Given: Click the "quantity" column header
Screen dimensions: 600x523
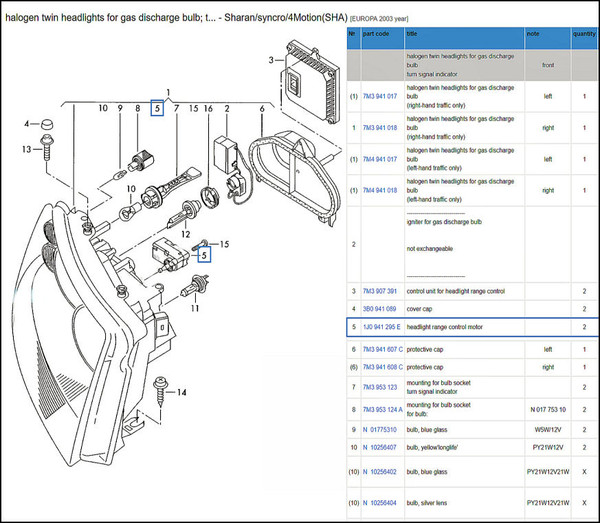Looking at the screenshot, I should click(584, 33).
